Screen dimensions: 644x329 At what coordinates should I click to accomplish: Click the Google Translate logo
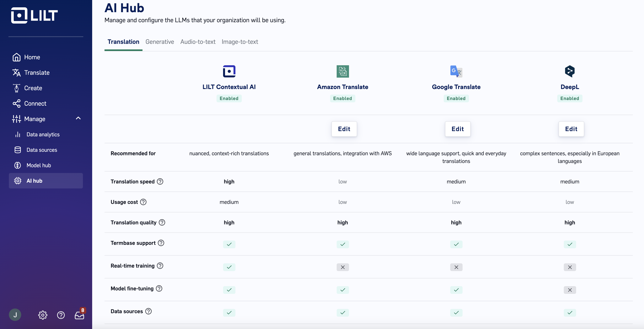point(456,71)
